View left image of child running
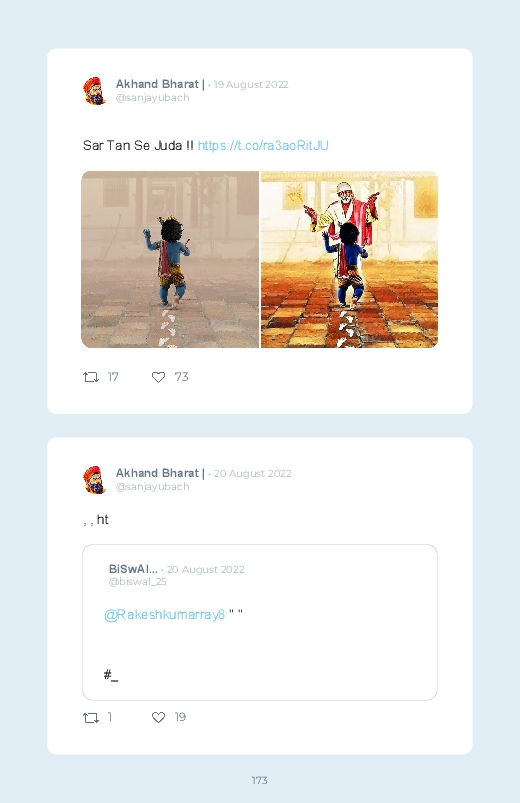Viewport: 520px width, 803px height. [x=170, y=260]
